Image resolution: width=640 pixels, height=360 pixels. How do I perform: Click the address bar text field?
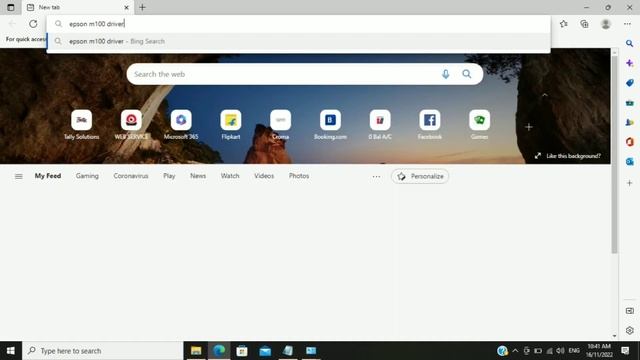298,24
